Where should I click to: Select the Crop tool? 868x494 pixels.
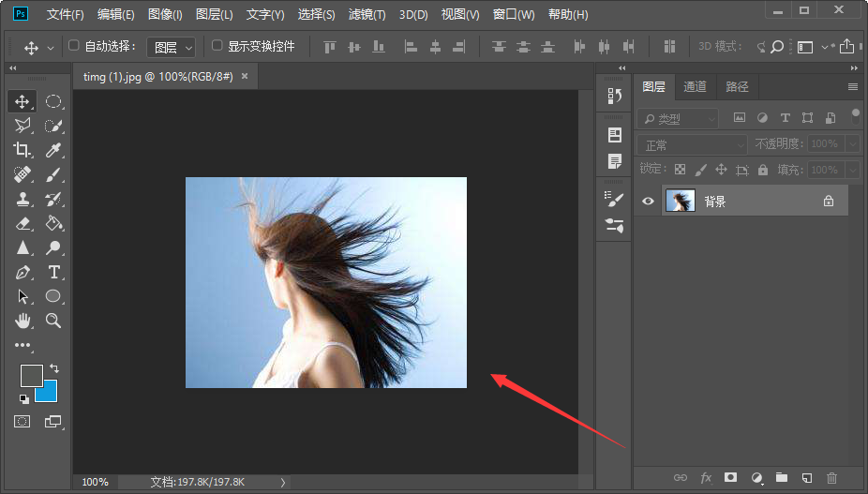22,150
